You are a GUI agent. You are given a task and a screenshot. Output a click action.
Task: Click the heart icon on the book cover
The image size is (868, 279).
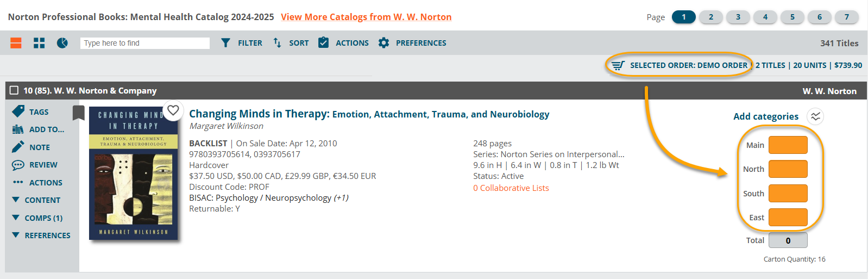click(173, 110)
